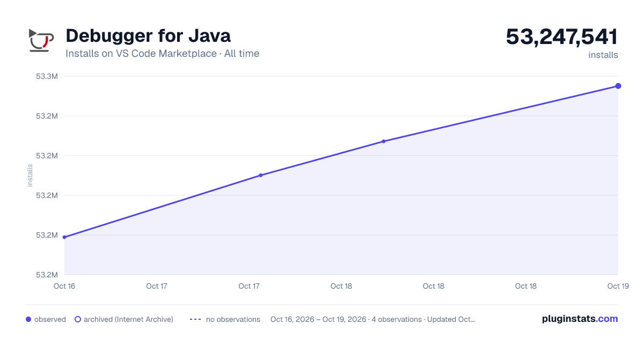Click the Oct 19 x-axis label
This screenshot has width=644, height=338.
(x=617, y=286)
